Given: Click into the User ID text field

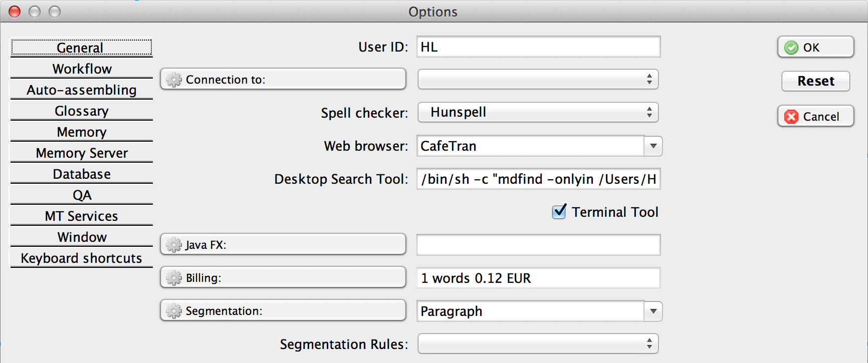Looking at the screenshot, I should [x=538, y=47].
